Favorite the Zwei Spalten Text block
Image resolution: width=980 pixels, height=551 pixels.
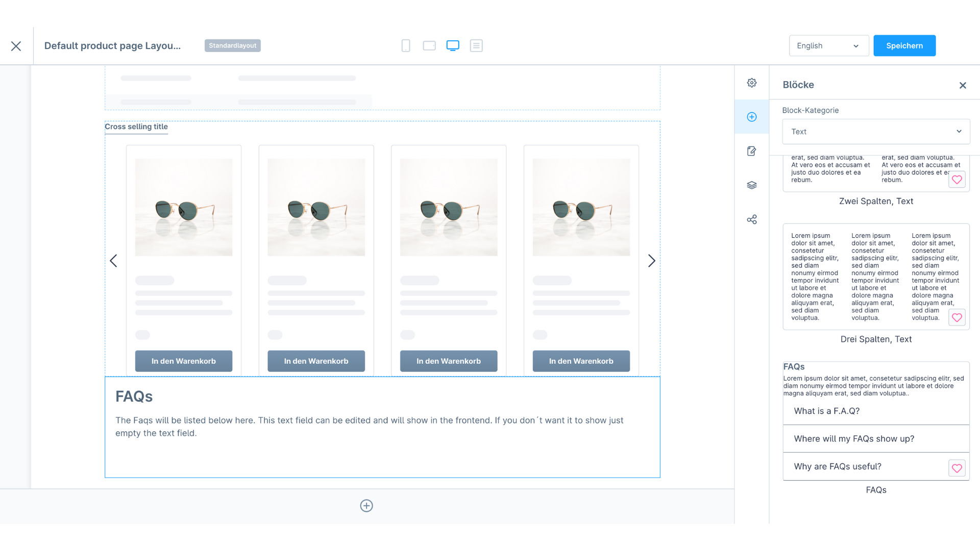pyautogui.click(x=957, y=180)
